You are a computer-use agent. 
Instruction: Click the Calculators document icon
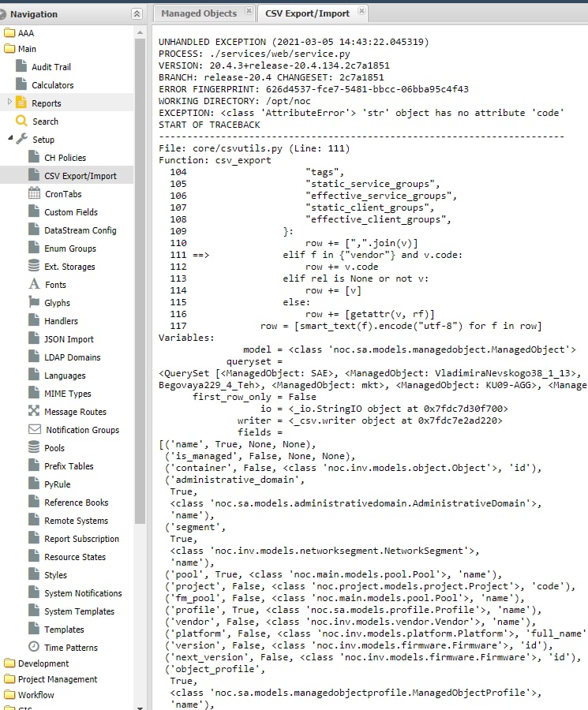(21, 84)
